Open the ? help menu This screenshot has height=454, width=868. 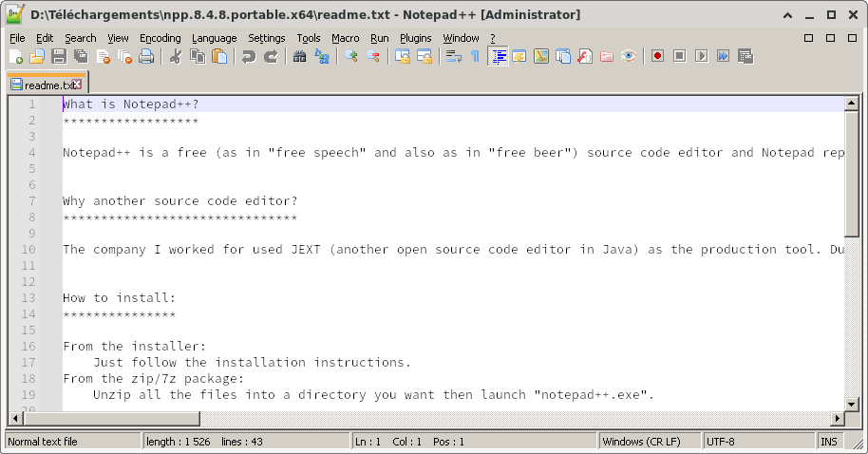493,38
